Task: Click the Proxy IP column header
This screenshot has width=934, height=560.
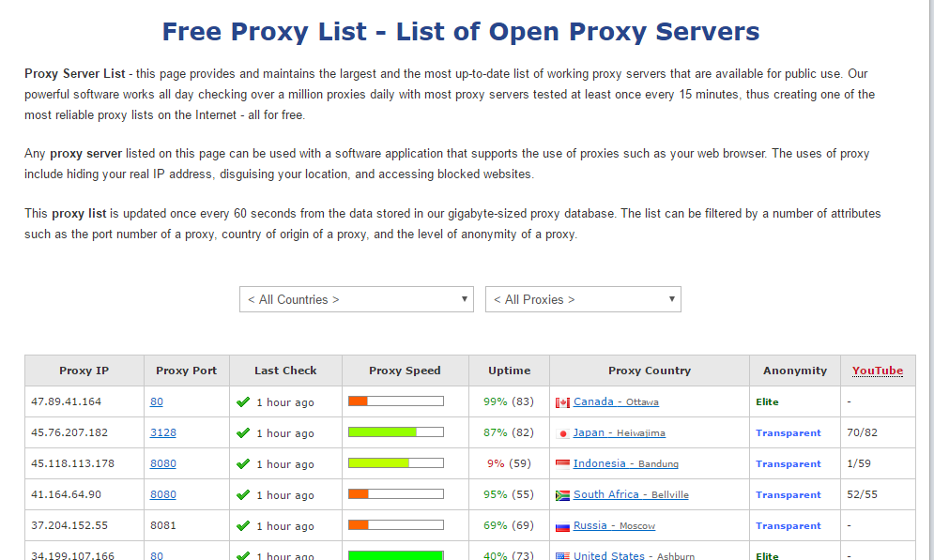Action: pyautogui.click(x=84, y=371)
